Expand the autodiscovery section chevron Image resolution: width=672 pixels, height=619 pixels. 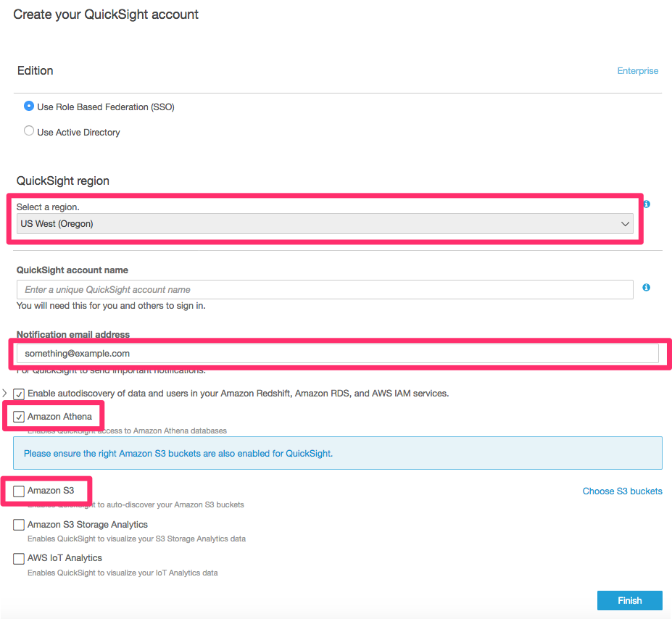coord(5,393)
